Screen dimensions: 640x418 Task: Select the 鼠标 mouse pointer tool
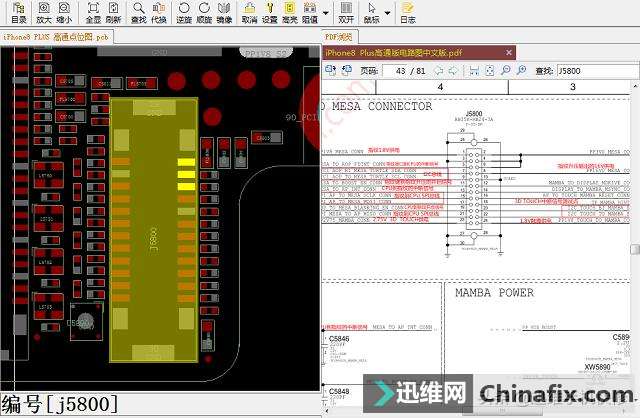(371, 13)
